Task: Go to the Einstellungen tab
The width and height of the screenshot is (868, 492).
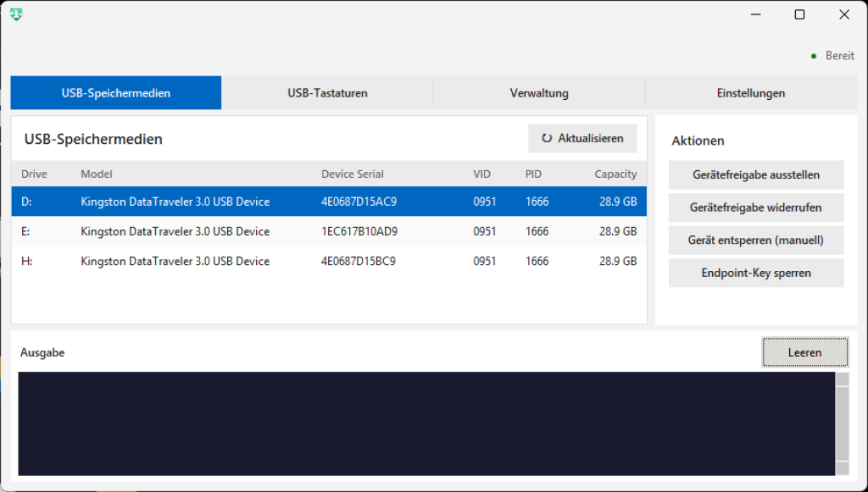Action: tap(751, 93)
